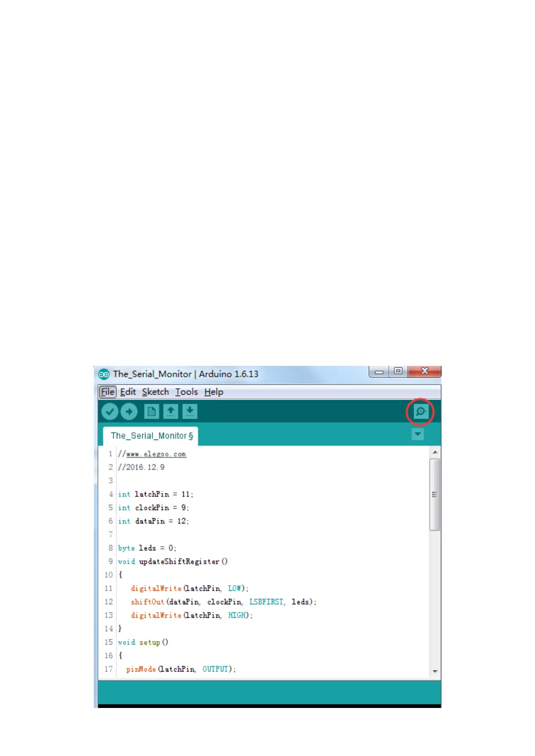The image size is (535, 756).
Task: Click "pinMode(latchPin, OUTPUT);" line
Action: [181, 669]
